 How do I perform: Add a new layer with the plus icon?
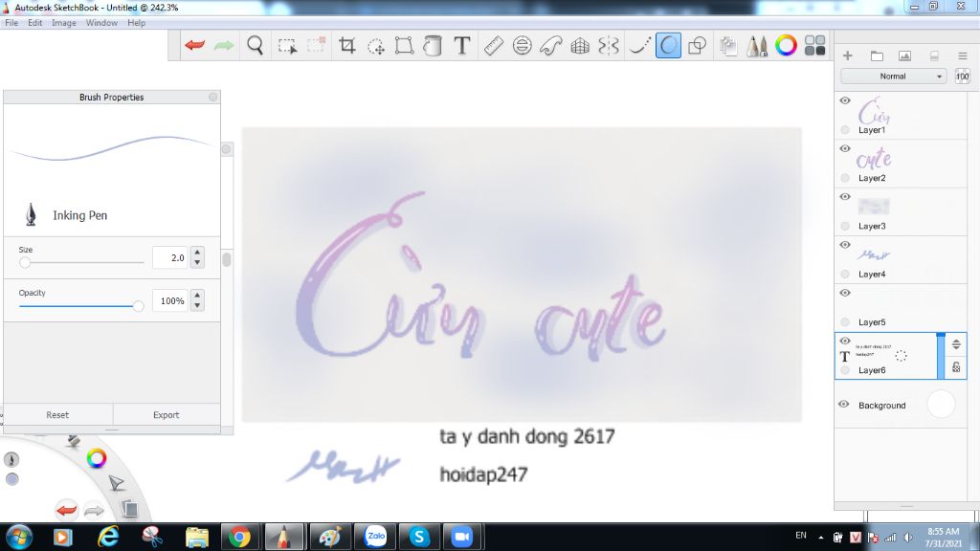[x=847, y=55]
